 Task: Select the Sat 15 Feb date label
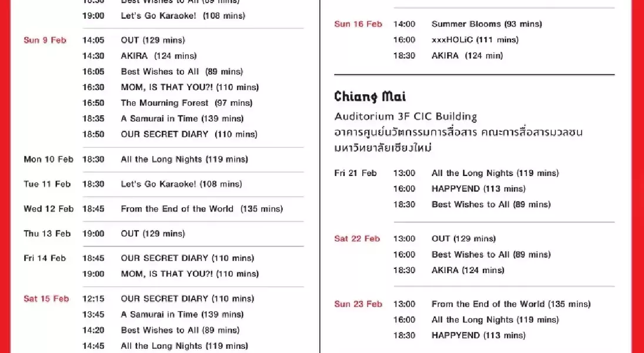(46, 299)
